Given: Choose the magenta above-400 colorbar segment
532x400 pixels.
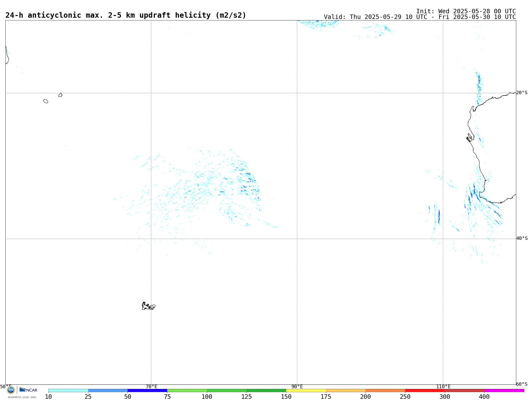Looking at the screenshot, I should pyautogui.click(x=504, y=391).
